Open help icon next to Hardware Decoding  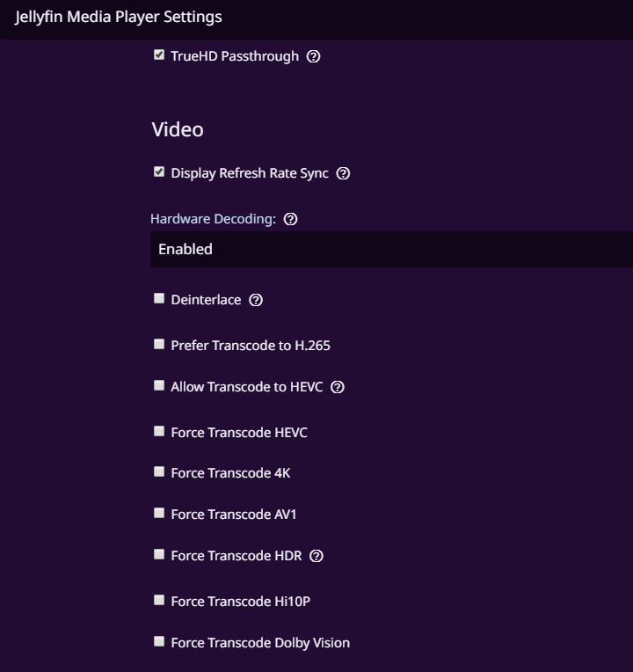pos(291,219)
